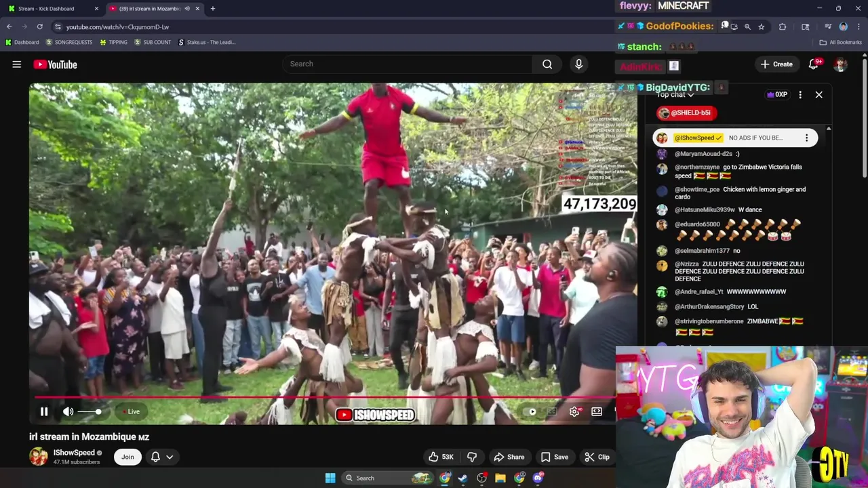Open the YouTube account avatar menu

pyautogui.click(x=841, y=64)
